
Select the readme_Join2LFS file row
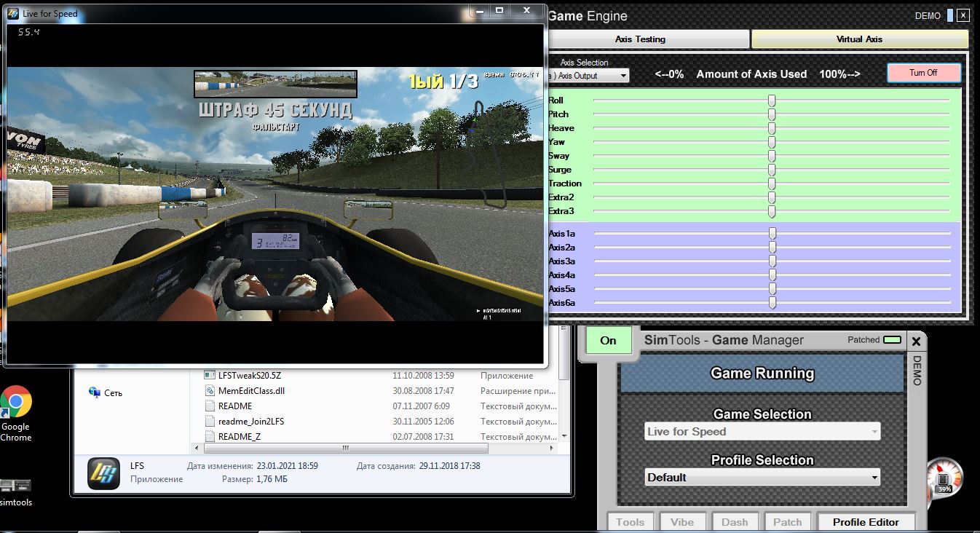[379, 422]
